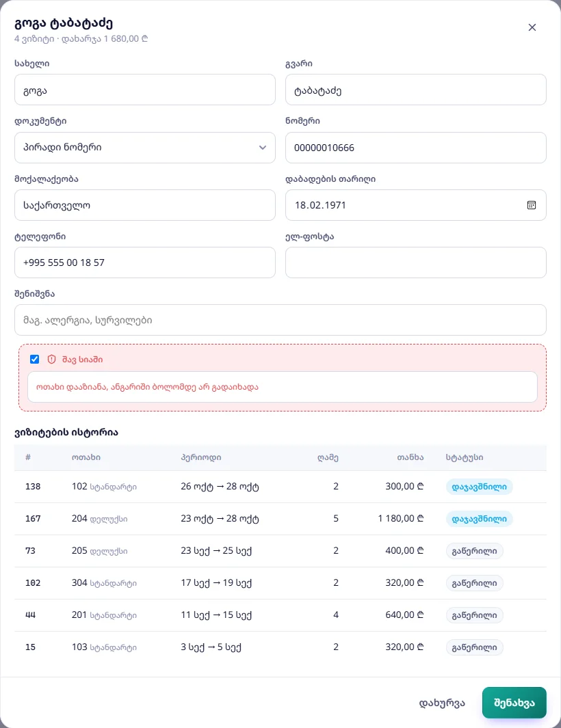
Task: Click the განერილი status of visit 73
Action: (475, 551)
